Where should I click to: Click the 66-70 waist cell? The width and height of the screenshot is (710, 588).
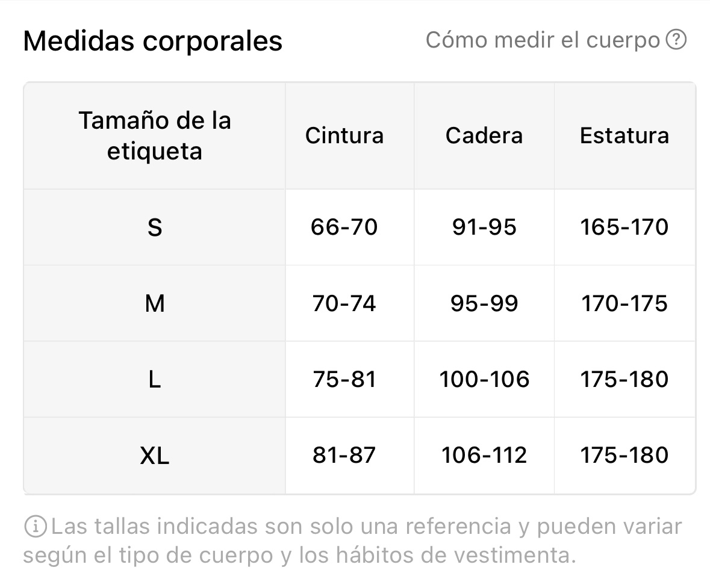(344, 227)
